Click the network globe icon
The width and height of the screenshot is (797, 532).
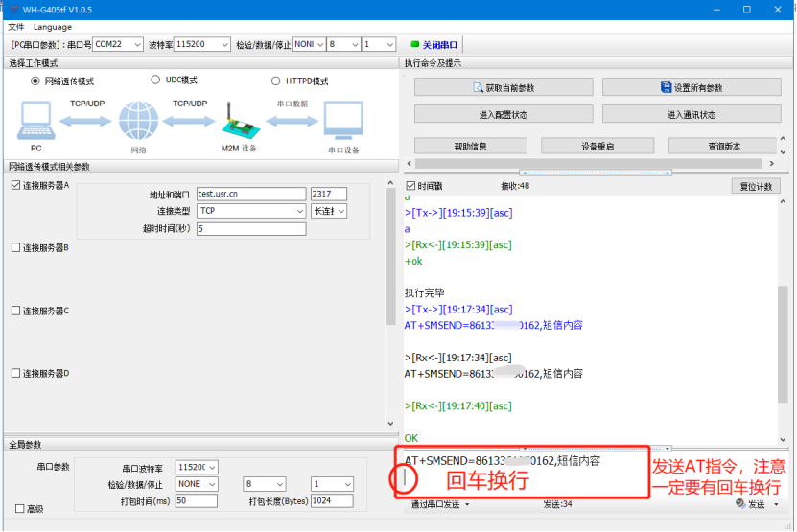138,122
